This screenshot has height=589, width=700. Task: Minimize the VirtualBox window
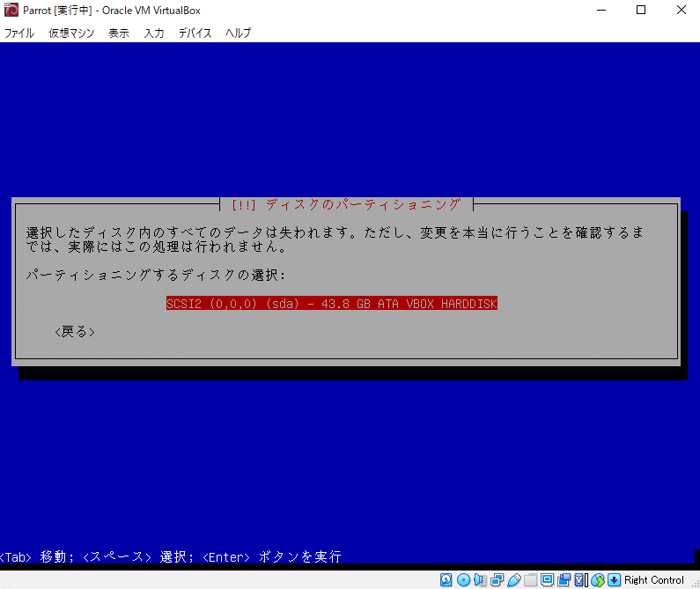point(601,10)
